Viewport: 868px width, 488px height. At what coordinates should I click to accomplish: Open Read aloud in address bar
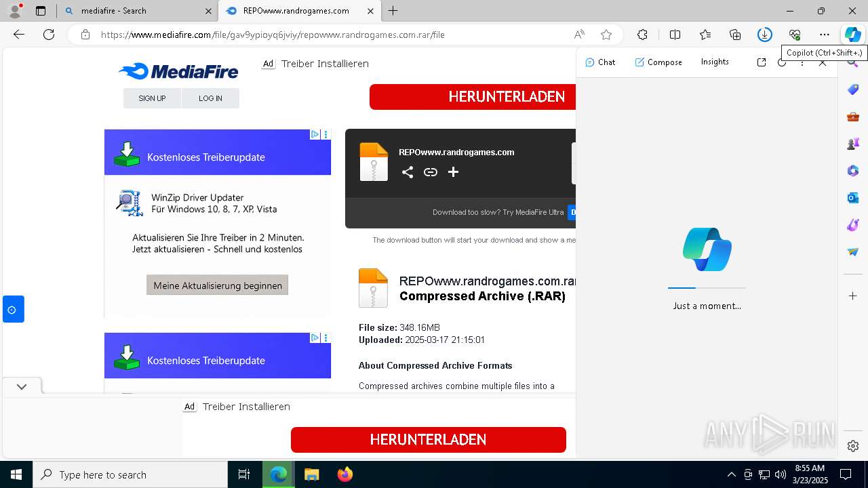coord(579,35)
